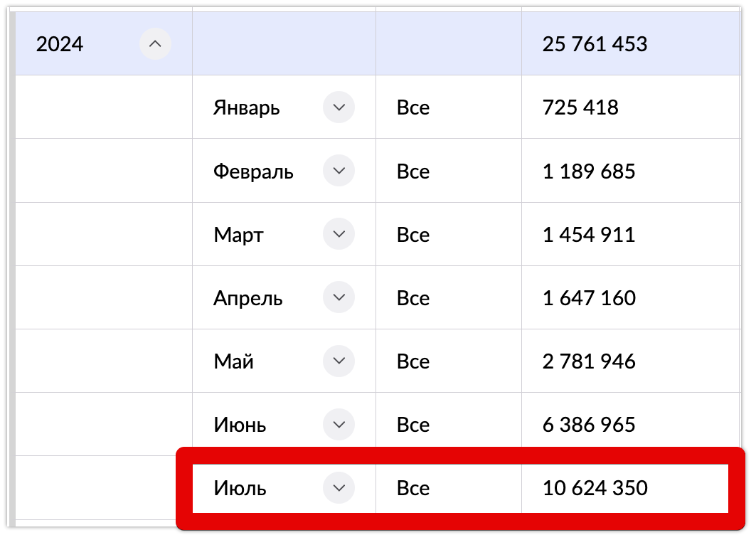This screenshot has height=540, width=756.
Task: Expand the Февраль month row
Action: click(x=339, y=171)
